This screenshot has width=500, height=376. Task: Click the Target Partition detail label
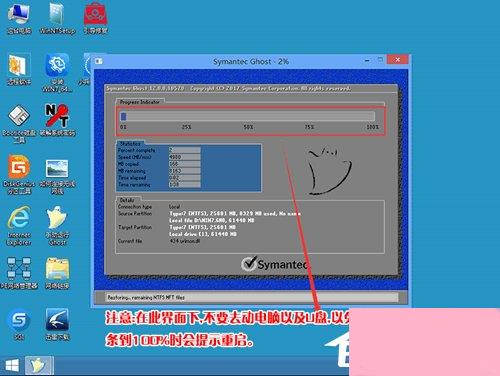tap(135, 227)
